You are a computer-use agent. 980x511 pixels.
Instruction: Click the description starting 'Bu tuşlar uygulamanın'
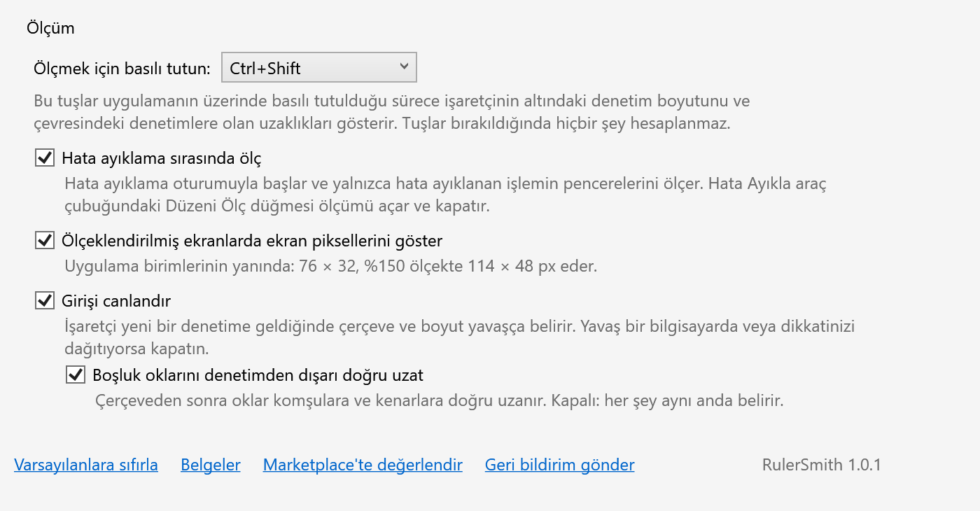pyautogui.click(x=392, y=113)
